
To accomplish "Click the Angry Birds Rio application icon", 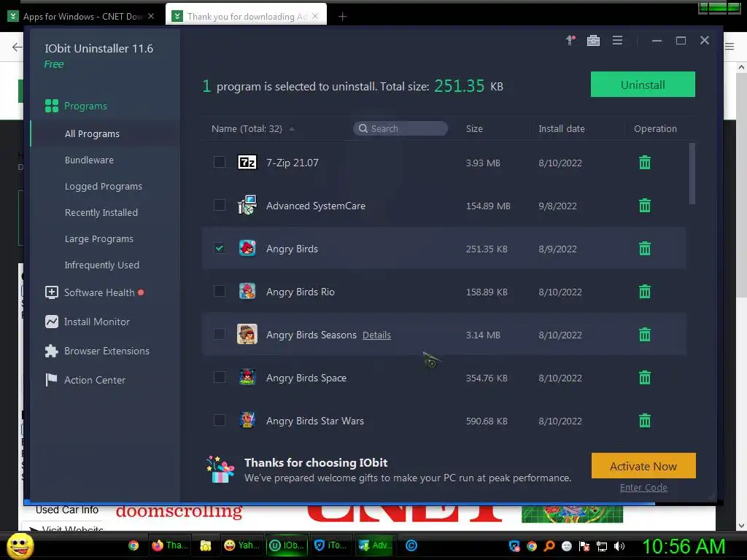I will (x=247, y=291).
